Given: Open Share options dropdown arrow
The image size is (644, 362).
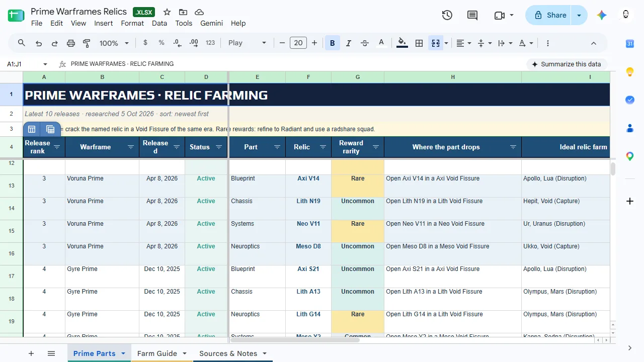Looking at the screenshot, I should (579, 15).
